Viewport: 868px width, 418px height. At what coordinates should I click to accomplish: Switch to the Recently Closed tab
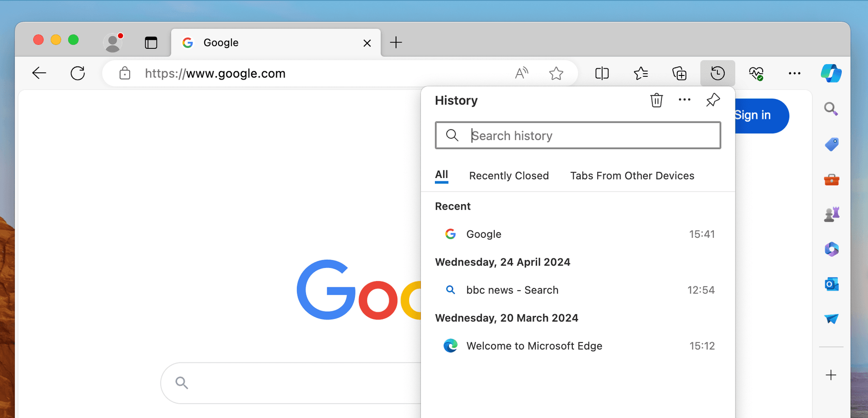(x=509, y=176)
